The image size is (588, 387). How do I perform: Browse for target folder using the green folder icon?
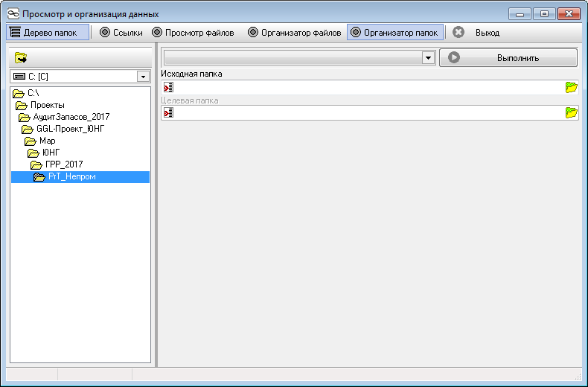pos(571,112)
